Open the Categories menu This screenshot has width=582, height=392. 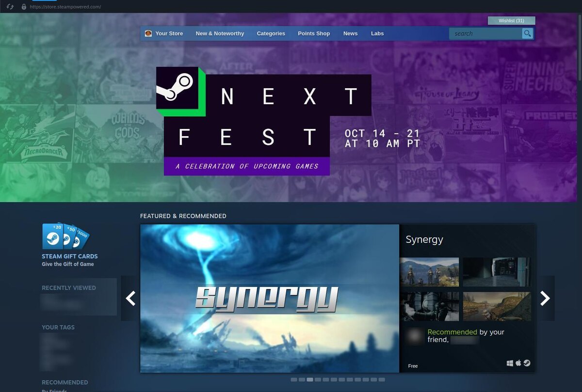[x=271, y=33]
